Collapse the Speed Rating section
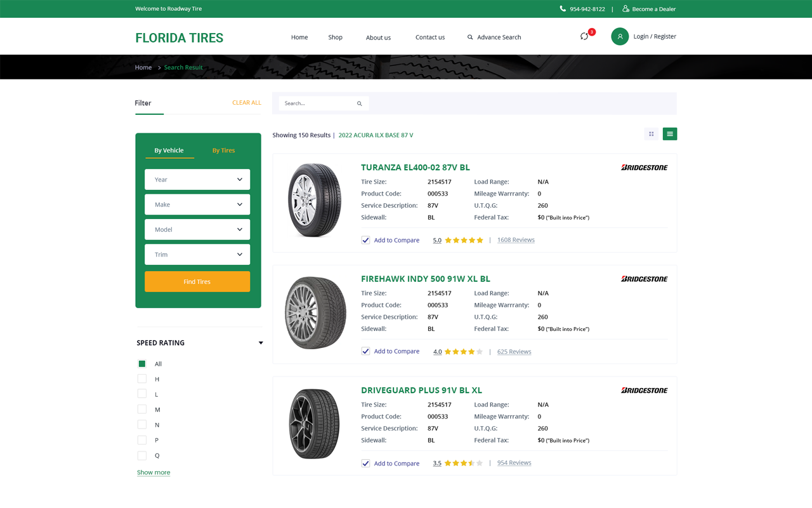Screen dimensions: 812x508 [261, 343]
